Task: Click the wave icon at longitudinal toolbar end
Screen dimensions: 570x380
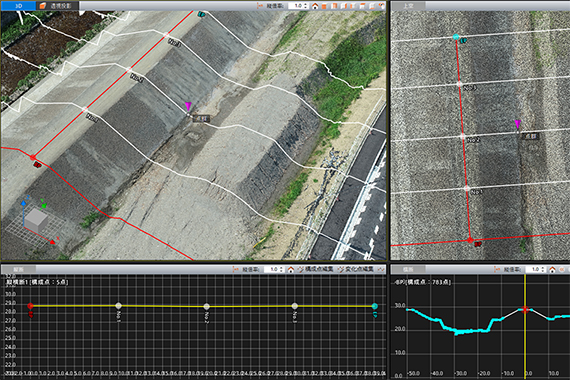Action: click(381, 269)
